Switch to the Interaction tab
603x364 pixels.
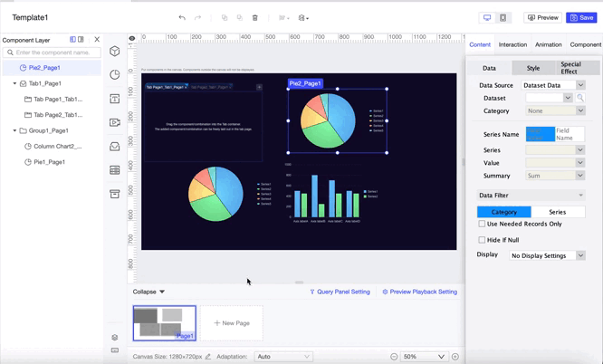[512, 44]
